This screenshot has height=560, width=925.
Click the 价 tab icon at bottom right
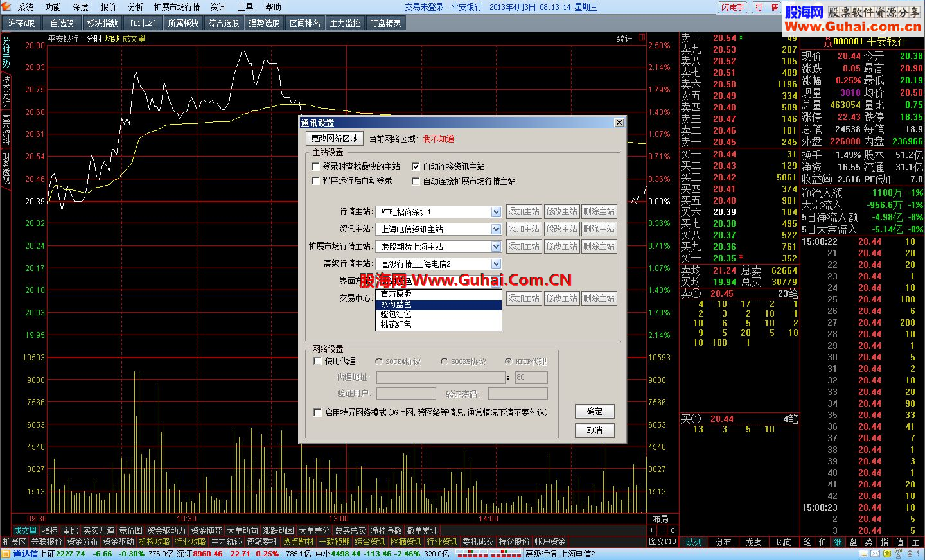coord(823,542)
